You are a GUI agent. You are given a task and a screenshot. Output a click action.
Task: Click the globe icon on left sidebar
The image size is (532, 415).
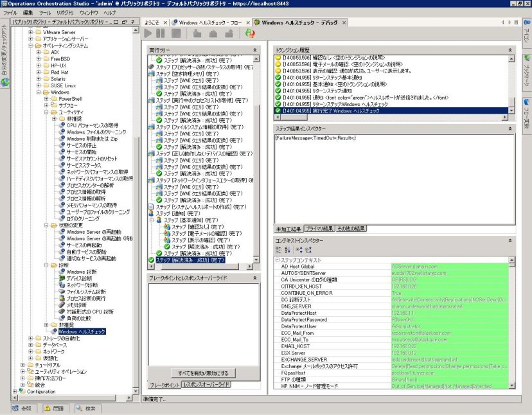pyautogui.click(x=4, y=82)
